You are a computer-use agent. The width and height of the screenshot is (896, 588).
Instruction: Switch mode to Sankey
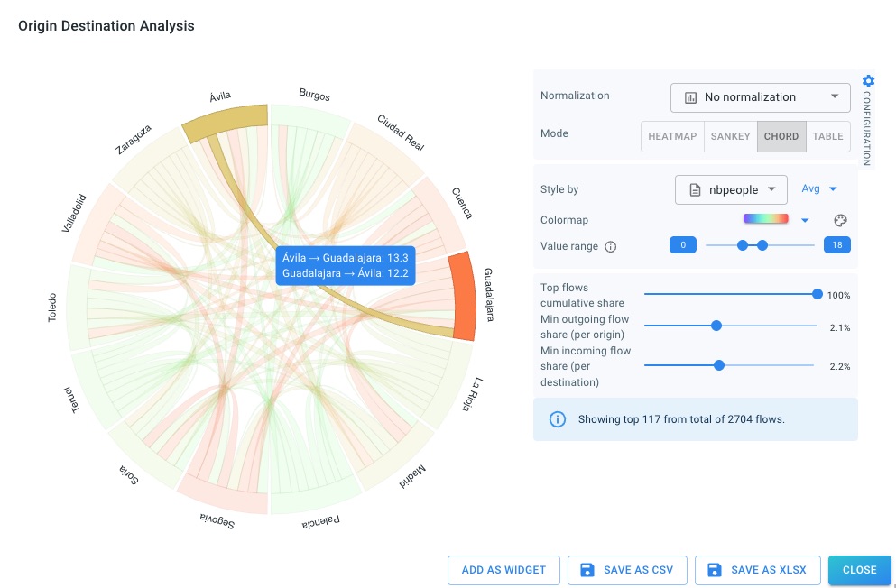point(730,136)
